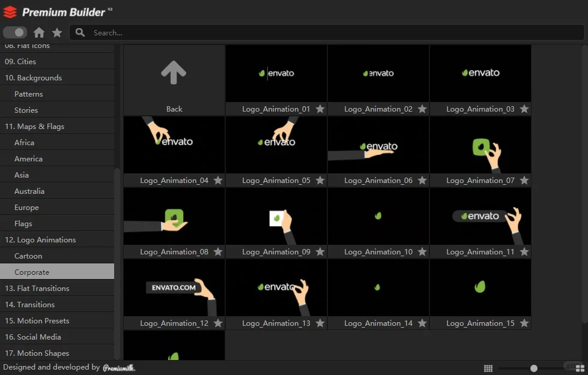Image resolution: width=588 pixels, height=375 pixels.
Task: Open the Stories subcategory
Action: pyautogui.click(x=57, y=110)
